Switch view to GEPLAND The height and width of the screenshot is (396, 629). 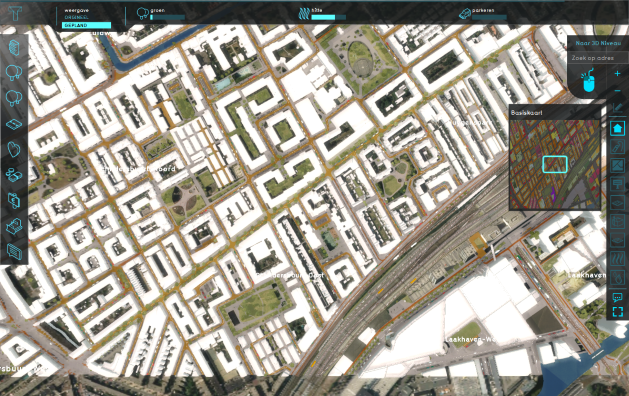[86, 25]
